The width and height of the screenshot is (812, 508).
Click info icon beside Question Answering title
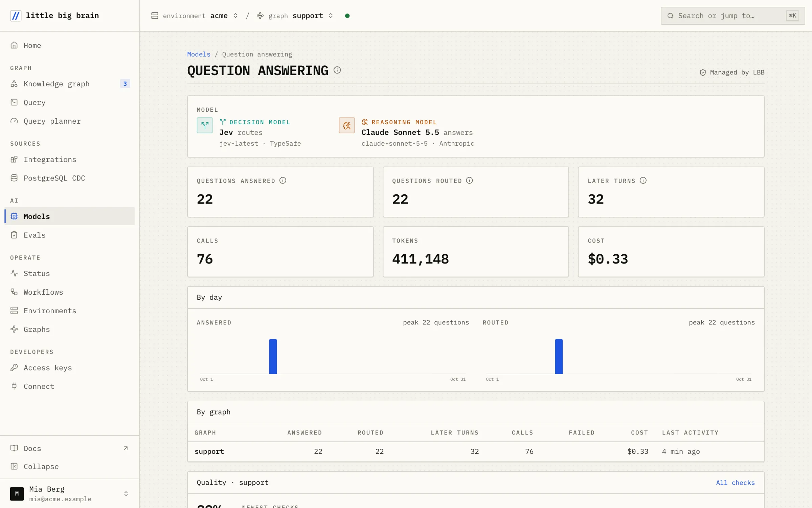(337, 70)
